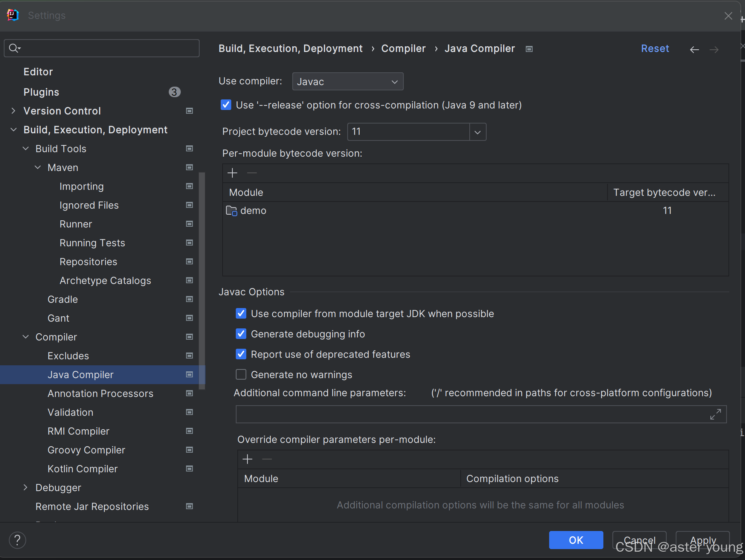Screen dimensions: 745x560
Task: Open the Kotlin Compiler settings page
Action: [x=82, y=469]
